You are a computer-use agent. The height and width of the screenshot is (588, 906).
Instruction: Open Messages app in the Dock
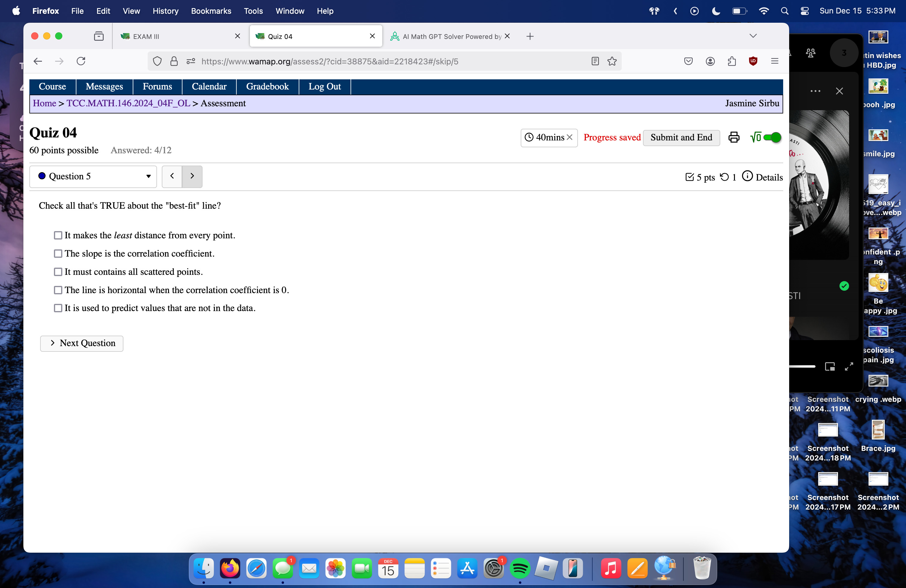click(283, 569)
